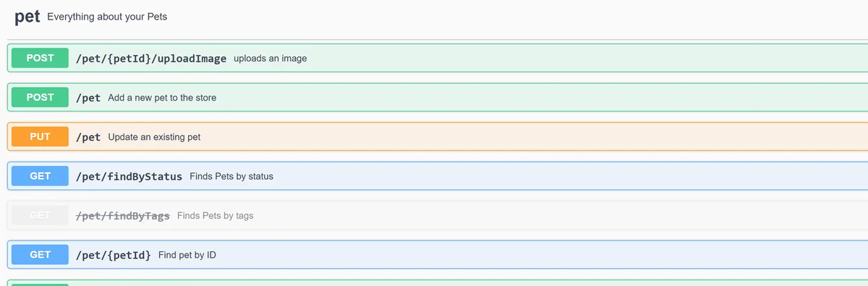Click "Finds Pets by status" description
Image resolution: width=868 pixels, height=286 pixels.
[231, 176]
